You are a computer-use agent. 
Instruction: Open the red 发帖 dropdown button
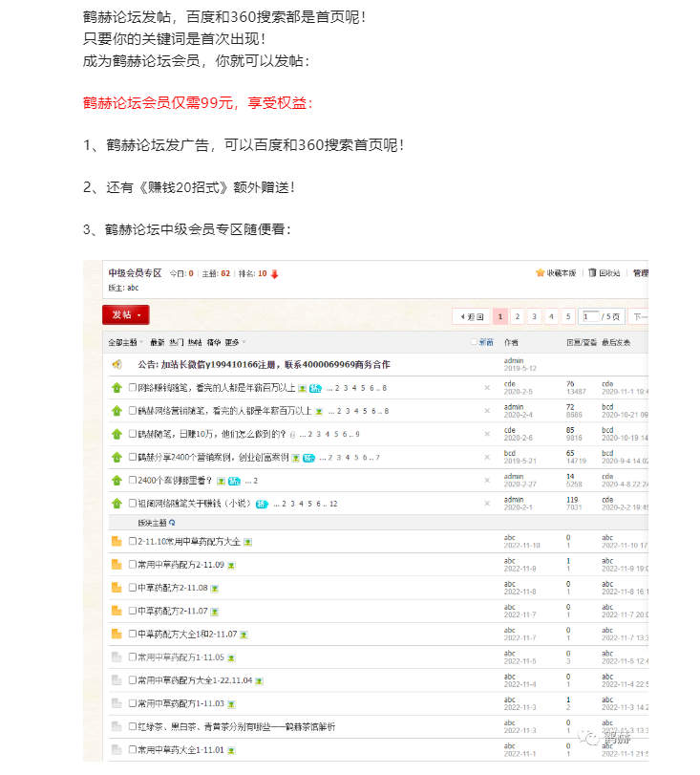pyautogui.click(x=126, y=314)
